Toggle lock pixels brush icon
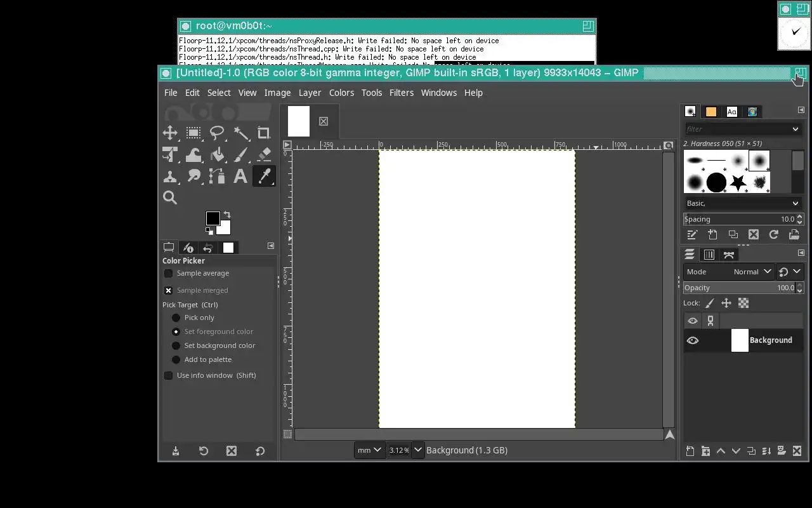 click(x=710, y=304)
